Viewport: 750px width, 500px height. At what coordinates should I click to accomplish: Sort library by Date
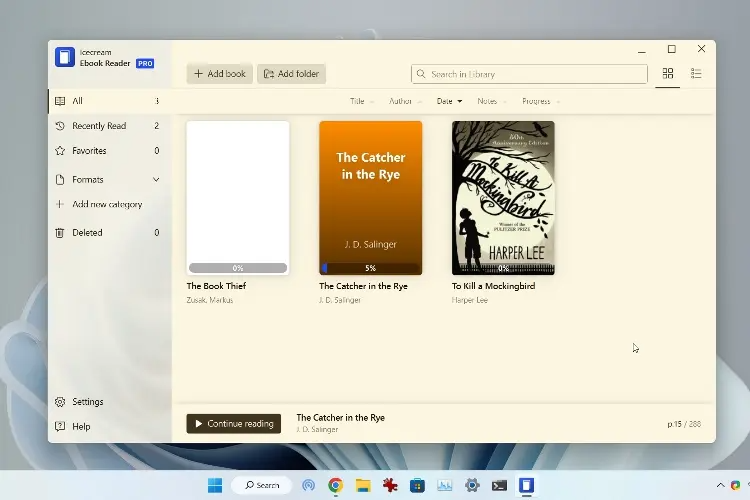pos(449,101)
